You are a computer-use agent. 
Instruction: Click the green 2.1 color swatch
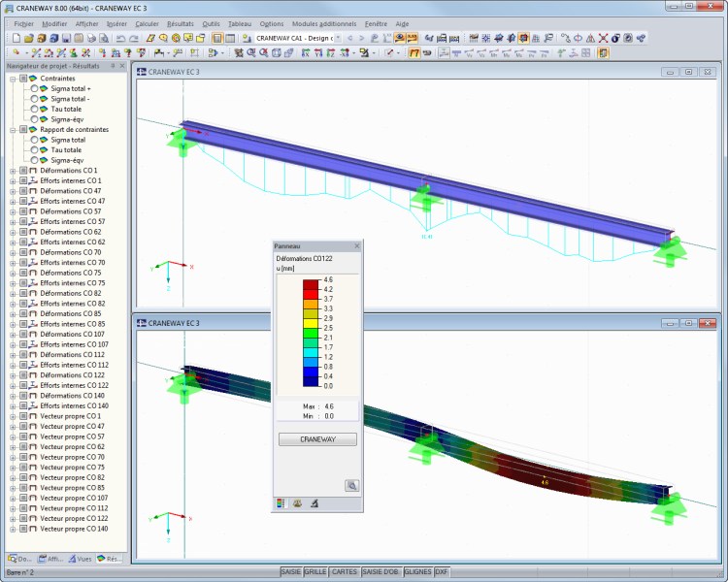311,333
